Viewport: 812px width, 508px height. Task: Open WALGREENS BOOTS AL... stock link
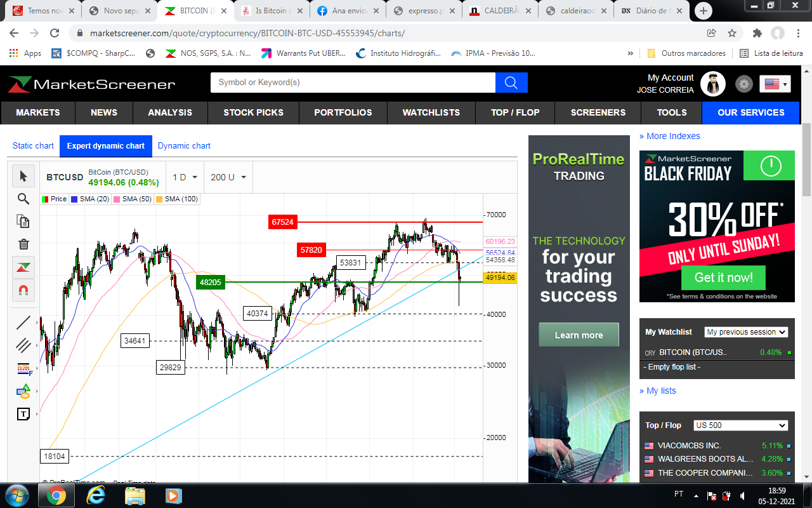[705, 459]
